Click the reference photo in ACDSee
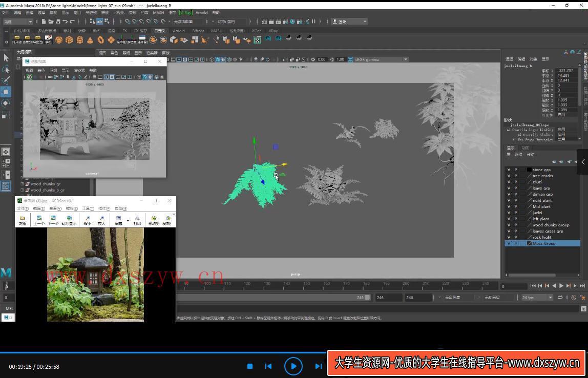 (95, 275)
